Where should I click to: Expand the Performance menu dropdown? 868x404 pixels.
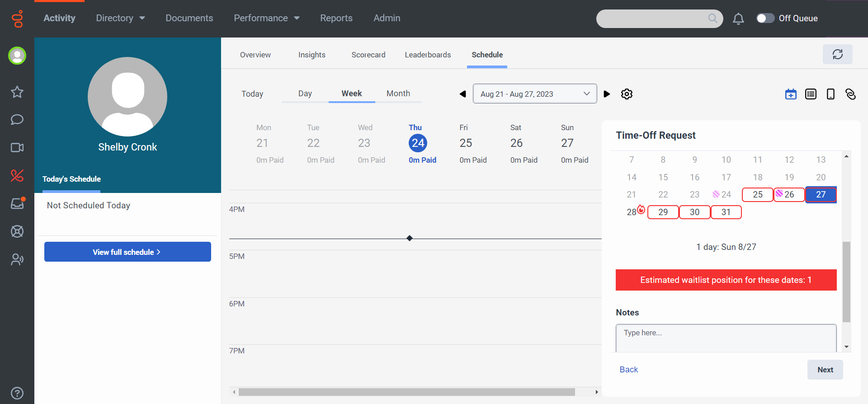[266, 18]
